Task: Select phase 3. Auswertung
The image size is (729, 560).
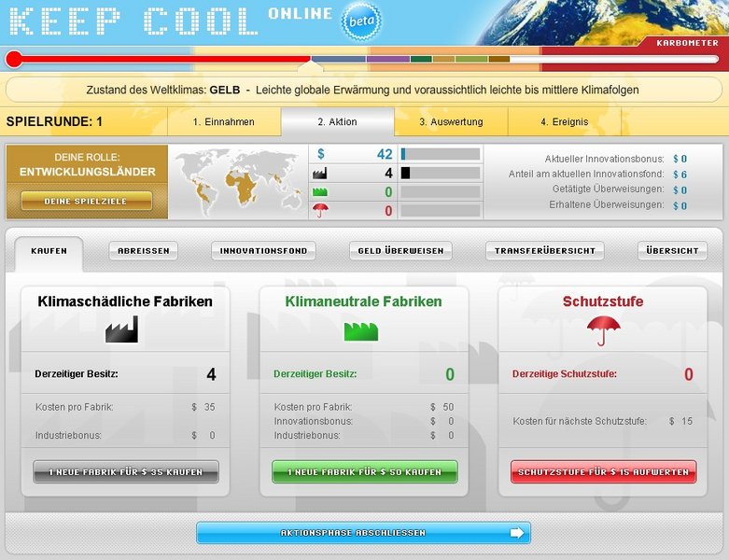Action: [x=451, y=121]
